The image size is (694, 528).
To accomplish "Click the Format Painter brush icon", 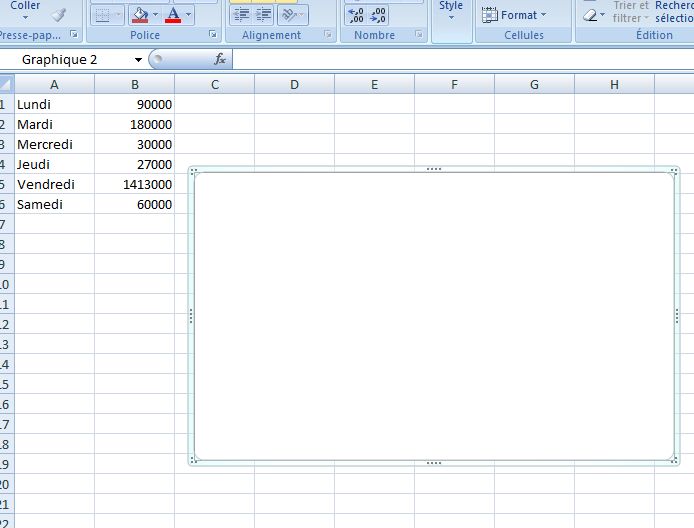I will tap(58, 14).
